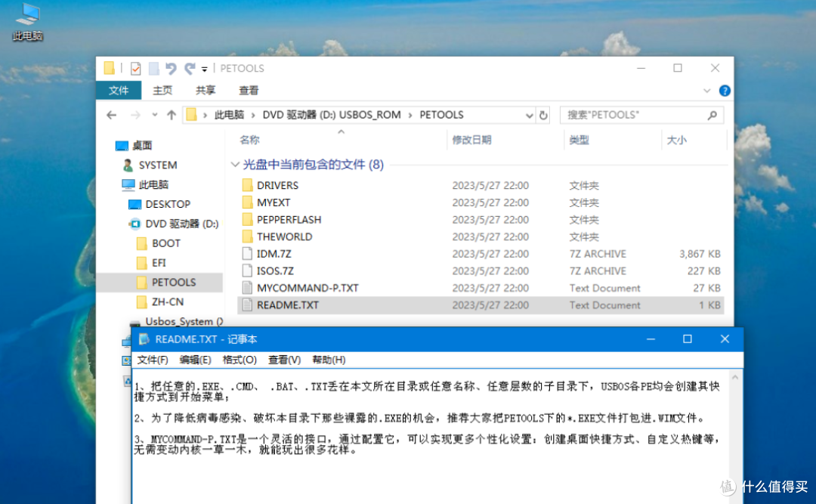Click the New folder icon in quick access toolbar
The height and width of the screenshot is (504, 816).
(154, 68)
